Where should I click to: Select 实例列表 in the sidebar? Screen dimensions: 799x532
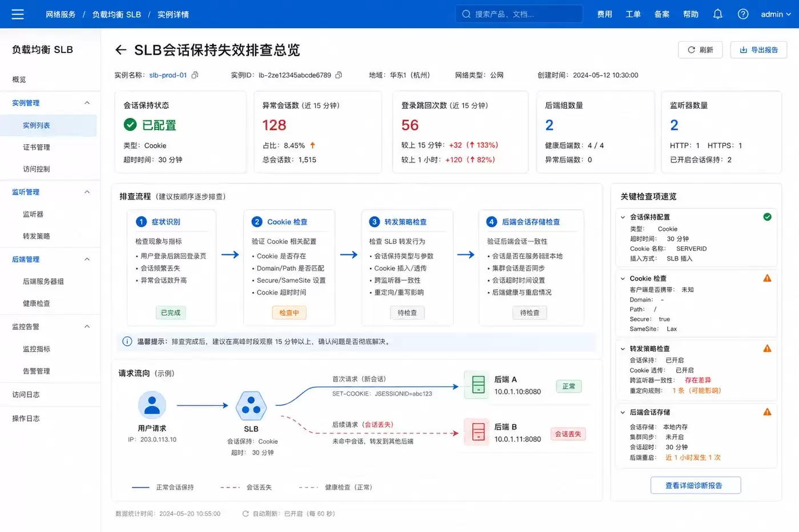pyautogui.click(x=49, y=125)
